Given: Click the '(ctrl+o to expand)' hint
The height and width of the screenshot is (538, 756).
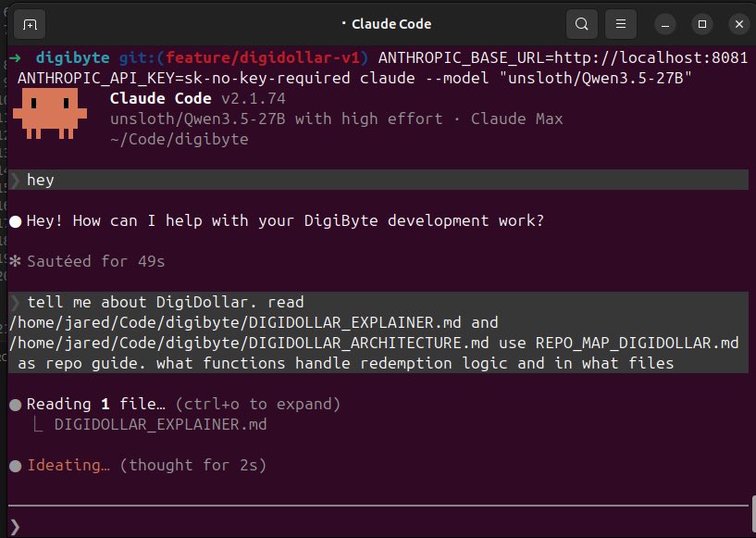Looking at the screenshot, I should (257, 404).
